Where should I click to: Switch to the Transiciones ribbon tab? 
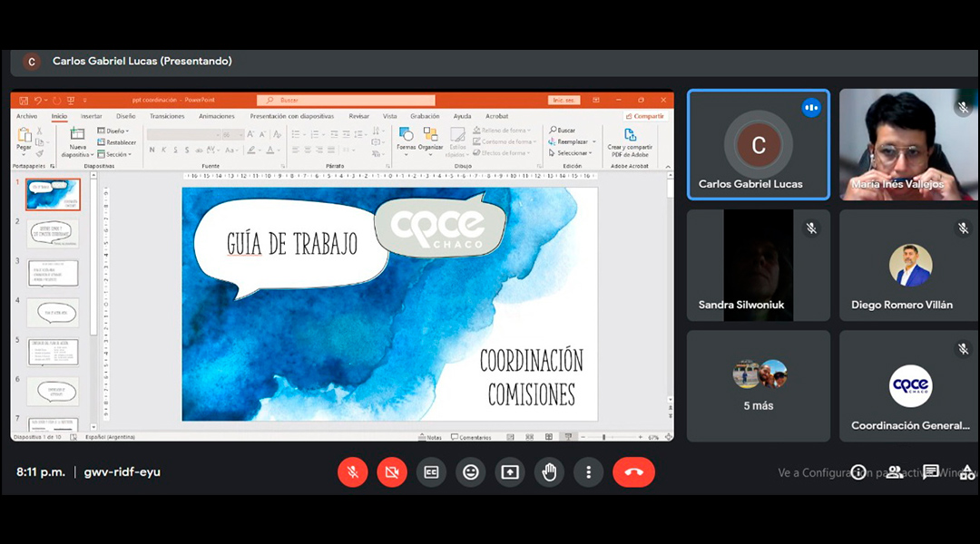167,116
